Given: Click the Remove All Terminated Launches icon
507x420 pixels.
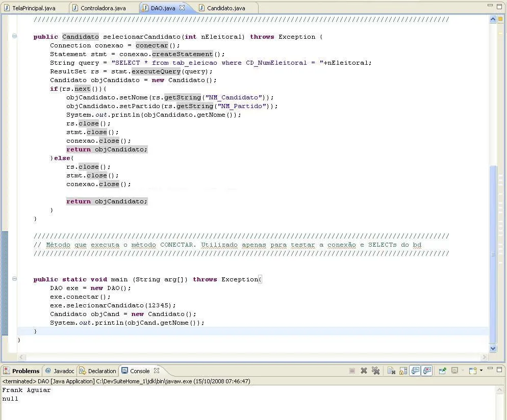Looking at the screenshot, I should coord(375,371).
